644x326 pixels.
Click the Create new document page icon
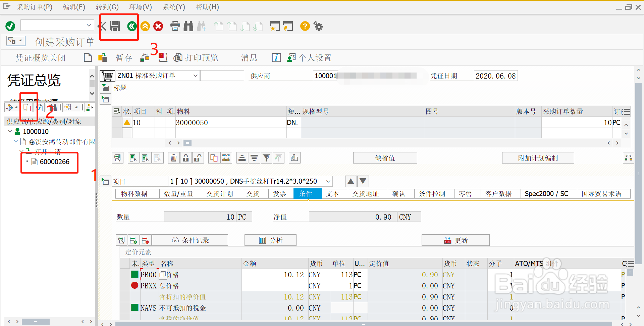click(x=88, y=58)
